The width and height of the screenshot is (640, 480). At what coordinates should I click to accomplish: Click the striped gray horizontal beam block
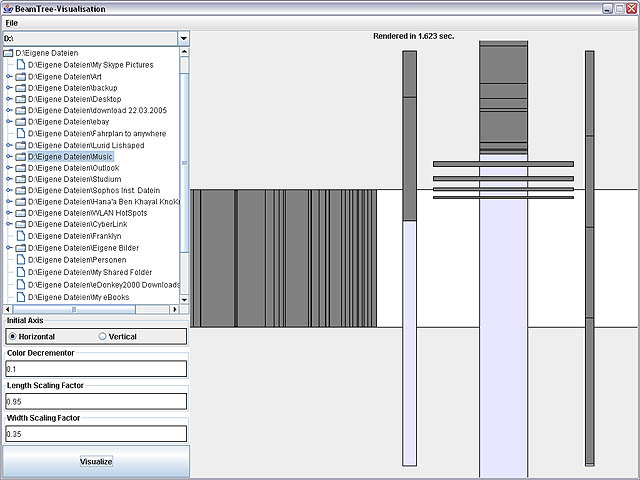click(x=284, y=258)
